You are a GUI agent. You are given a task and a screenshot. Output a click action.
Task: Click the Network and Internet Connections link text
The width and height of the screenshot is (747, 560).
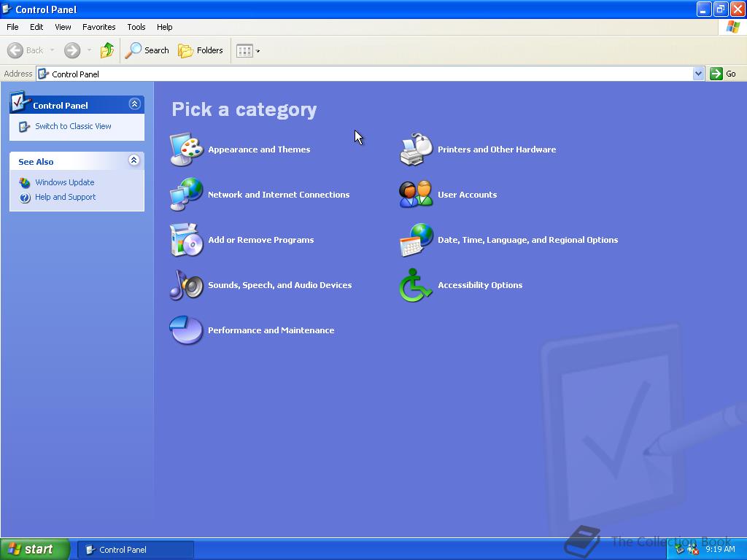click(x=279, y=195)
